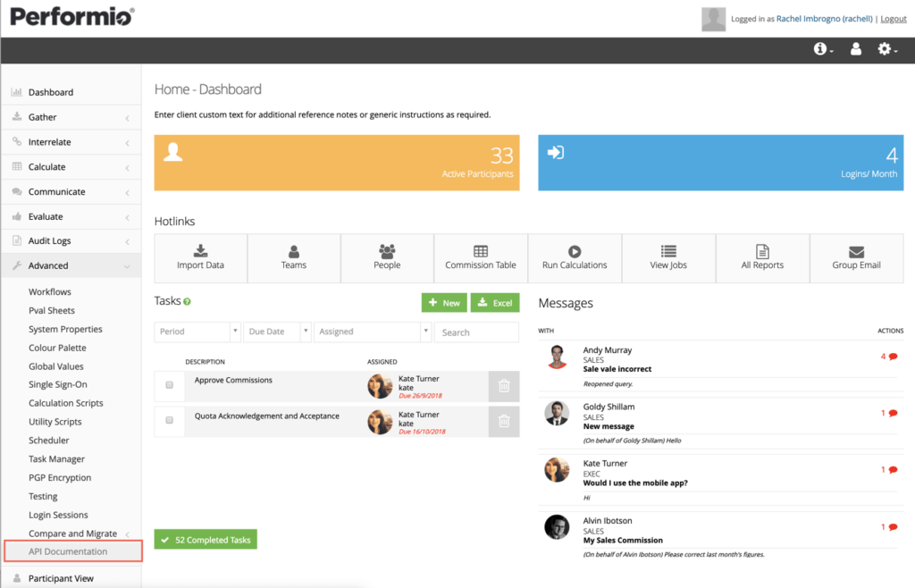Viewport: 915px width, 588px height.
Task: Export tasks with the Excel button
Action: (495, 303)
